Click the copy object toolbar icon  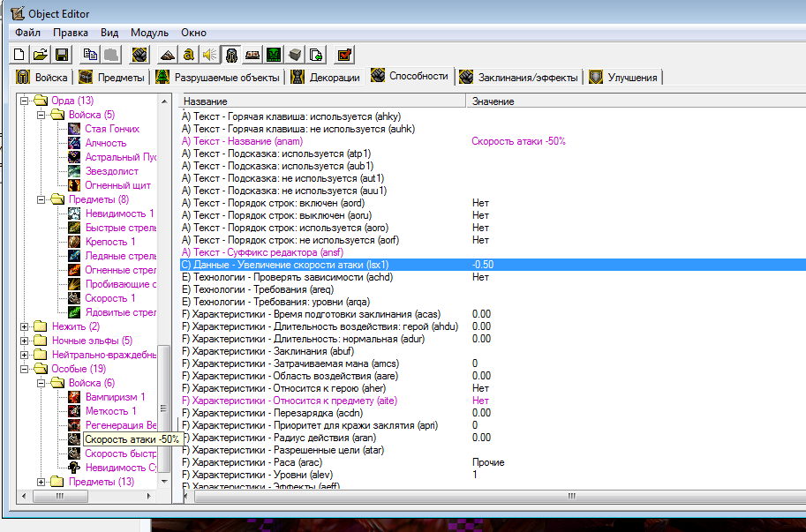pos(90,55)
